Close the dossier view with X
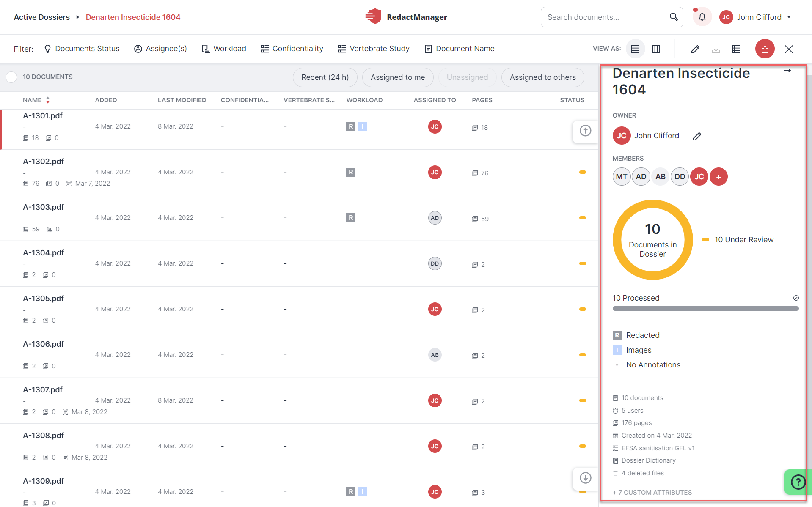 coord(789,49)
